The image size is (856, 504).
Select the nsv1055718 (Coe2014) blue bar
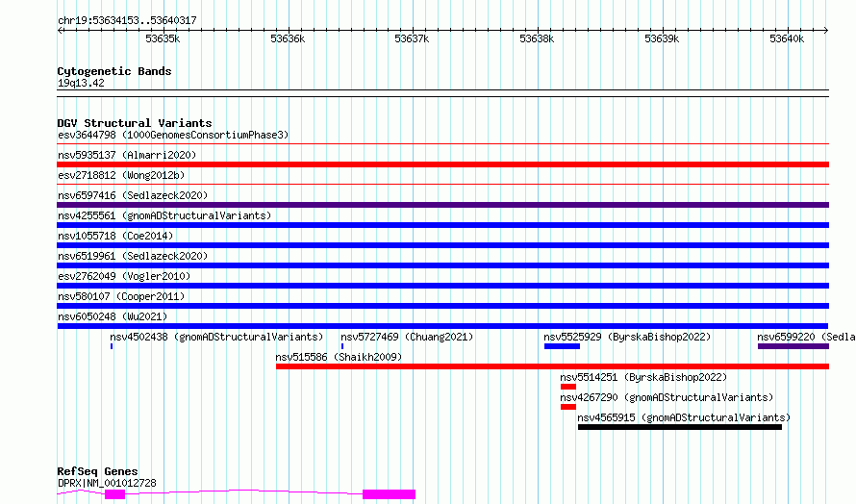click(442, 245)
